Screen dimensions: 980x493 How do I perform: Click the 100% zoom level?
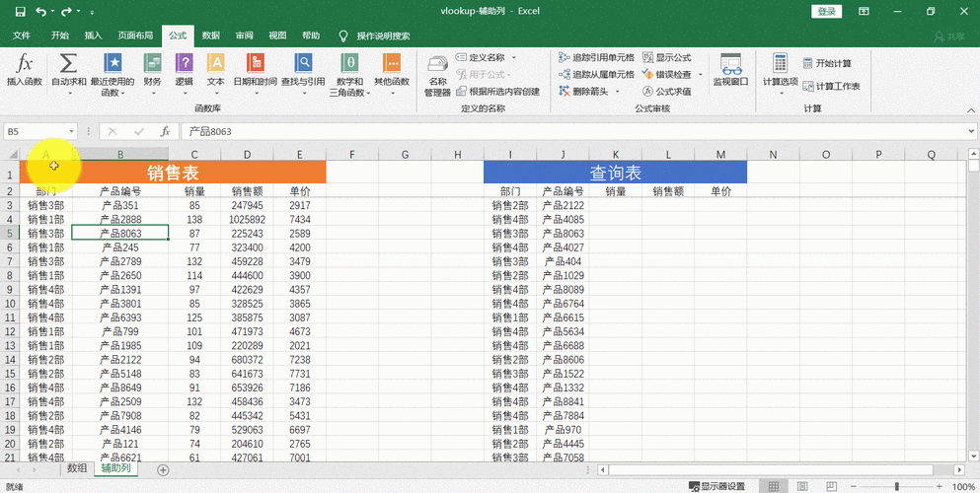pyautogui.click(x=963, y=486)
